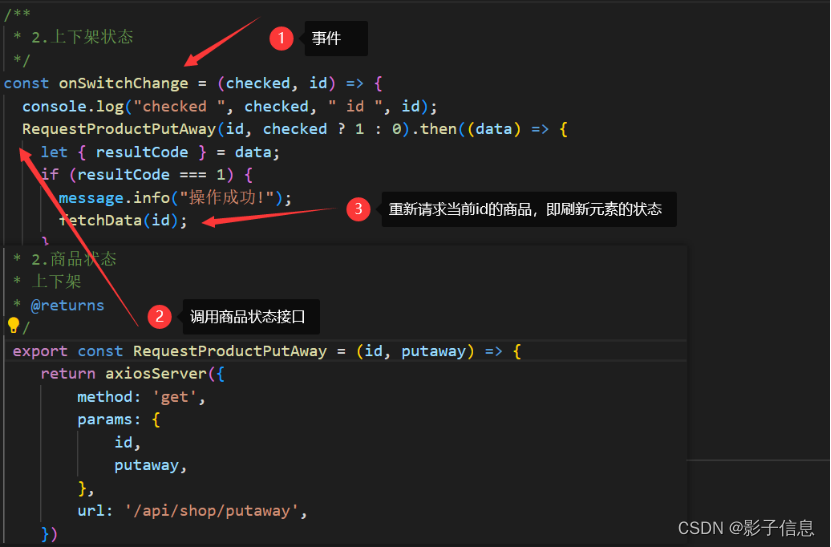Click the word console in console.log
The image size is (831, 547).
(x=55, y=107)
